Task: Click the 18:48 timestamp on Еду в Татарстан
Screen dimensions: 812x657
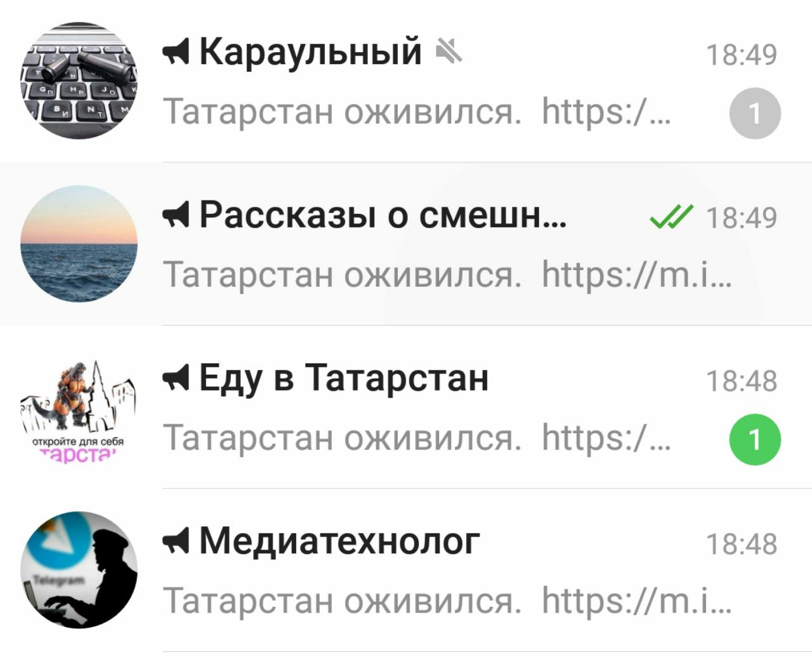Action: pos(742,381)
